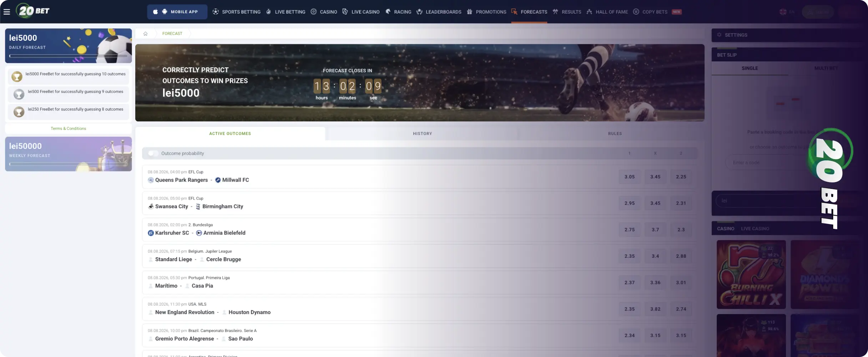Viewport: 868px width, 357px height.
Task: Expand the lei50000 Weekly Forecast card
Action: pyautogui.click(x=69, y=154)
